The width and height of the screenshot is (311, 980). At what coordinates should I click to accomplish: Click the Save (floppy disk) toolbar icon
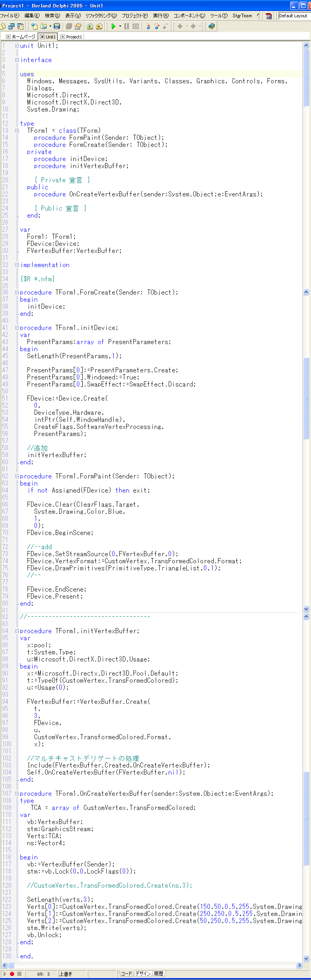tap(57, 26)
